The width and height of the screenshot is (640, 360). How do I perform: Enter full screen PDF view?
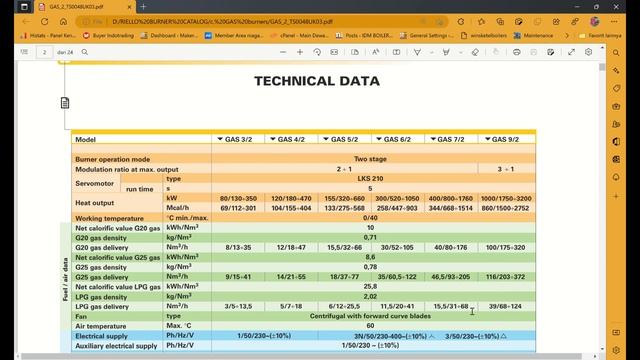[x=571, y=52]
